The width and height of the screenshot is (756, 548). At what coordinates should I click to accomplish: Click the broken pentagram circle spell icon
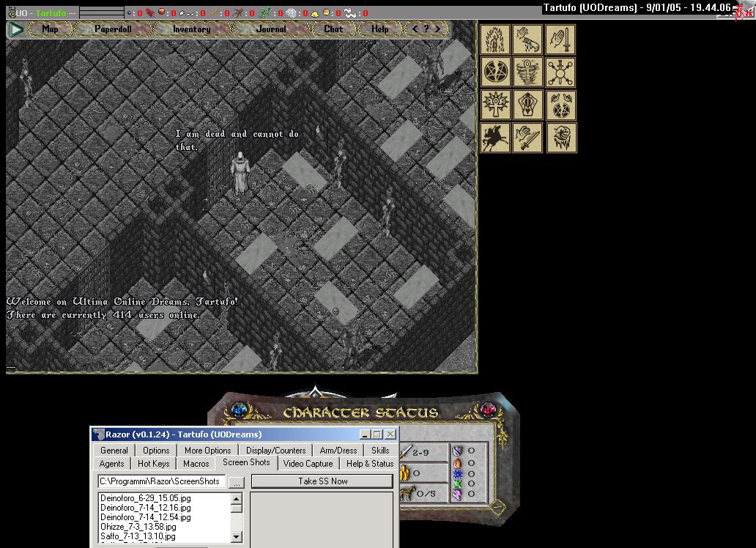(495, 72)
